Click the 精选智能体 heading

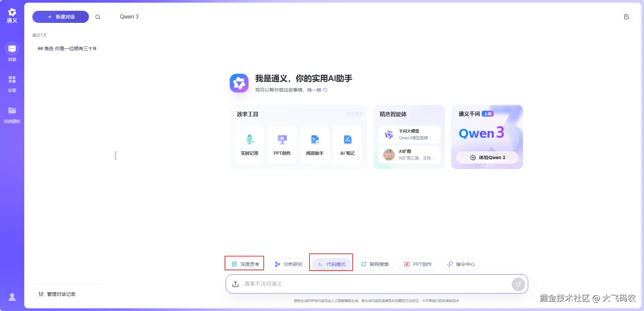click(x=393, y=114)
